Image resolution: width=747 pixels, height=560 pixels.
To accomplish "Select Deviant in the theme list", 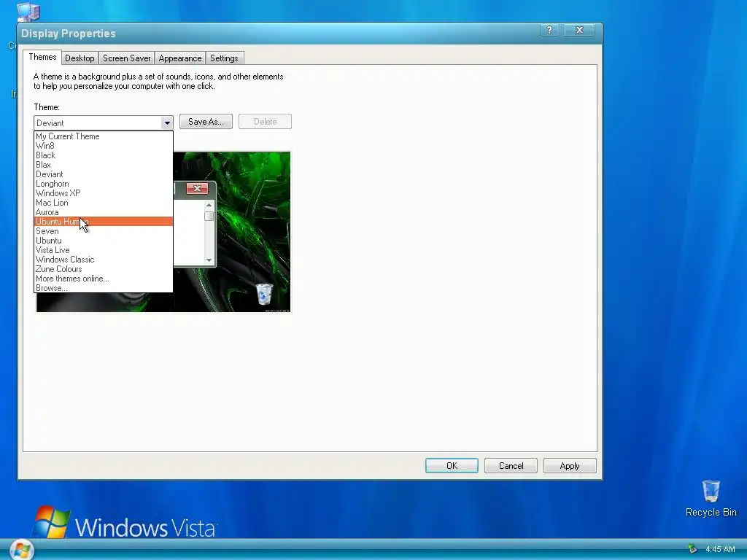I will pyautogui.click(x=104, y=174).
